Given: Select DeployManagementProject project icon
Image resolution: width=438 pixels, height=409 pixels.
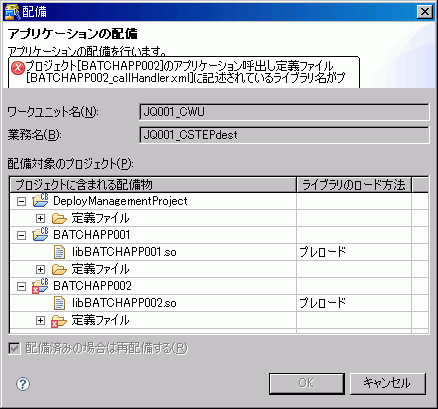Looking at the screenshot, I should [40, 200].
